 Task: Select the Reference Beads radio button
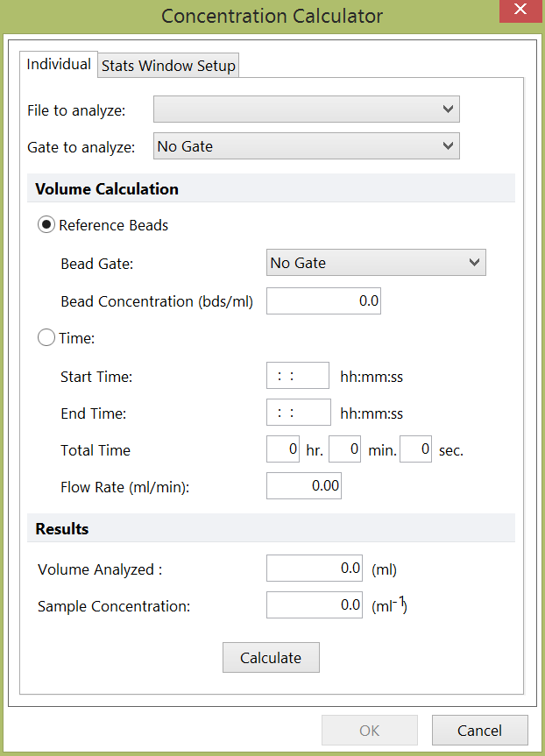(x=46, y=225)
